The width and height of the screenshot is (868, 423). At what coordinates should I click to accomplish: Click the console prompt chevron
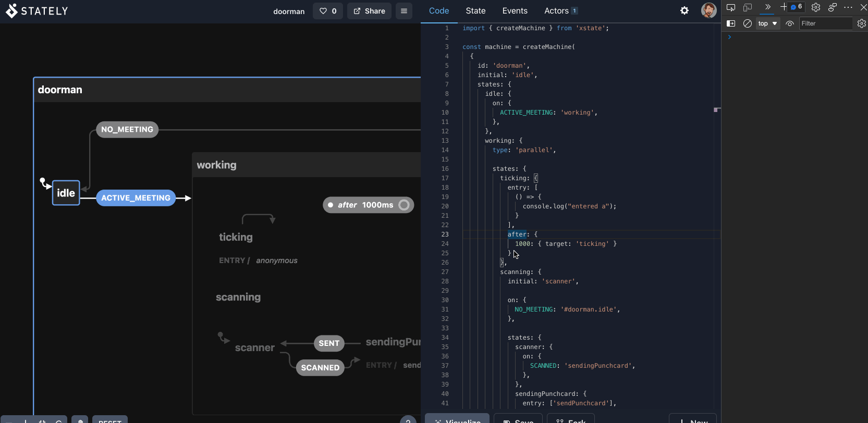pyautogui.click(x=729, y=37)
